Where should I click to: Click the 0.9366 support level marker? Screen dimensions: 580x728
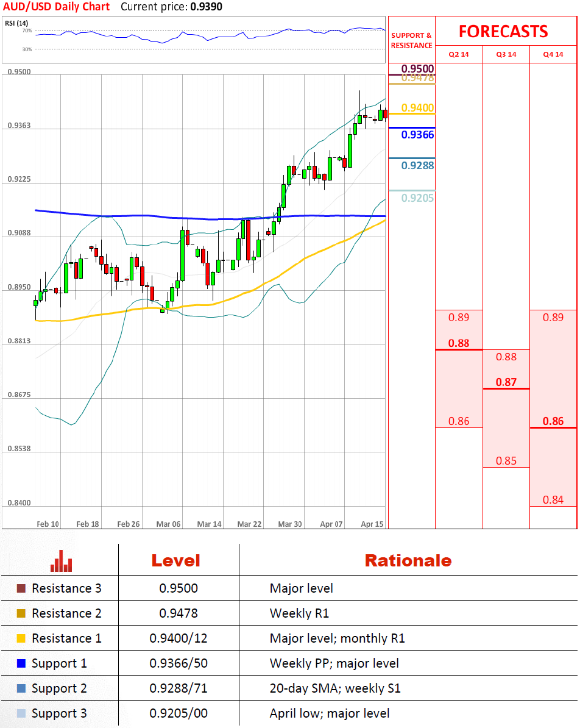tap(417, 135)
